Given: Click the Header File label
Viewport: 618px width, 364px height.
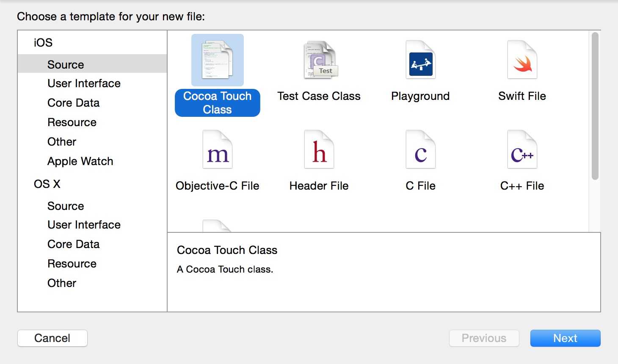Looking at the screenshot, I should (319, 186).
